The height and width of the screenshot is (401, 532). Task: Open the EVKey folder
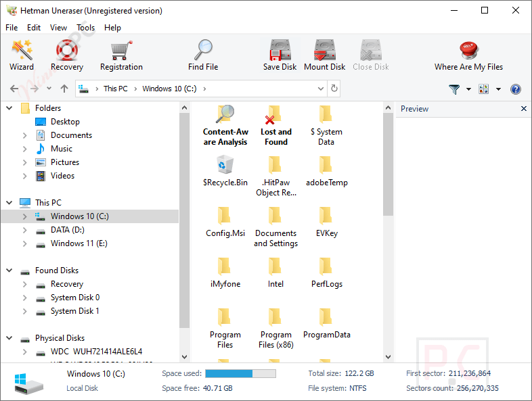326,222
